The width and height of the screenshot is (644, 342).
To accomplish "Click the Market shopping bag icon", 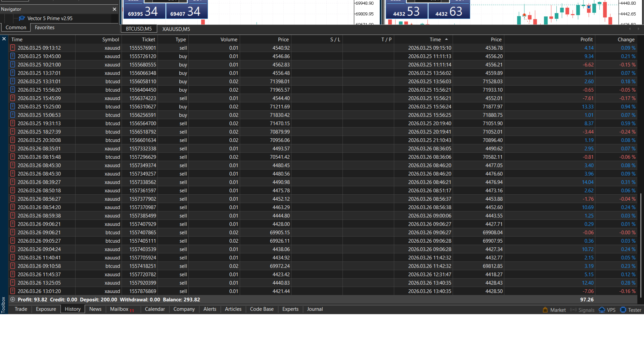I will click(545, 310).
